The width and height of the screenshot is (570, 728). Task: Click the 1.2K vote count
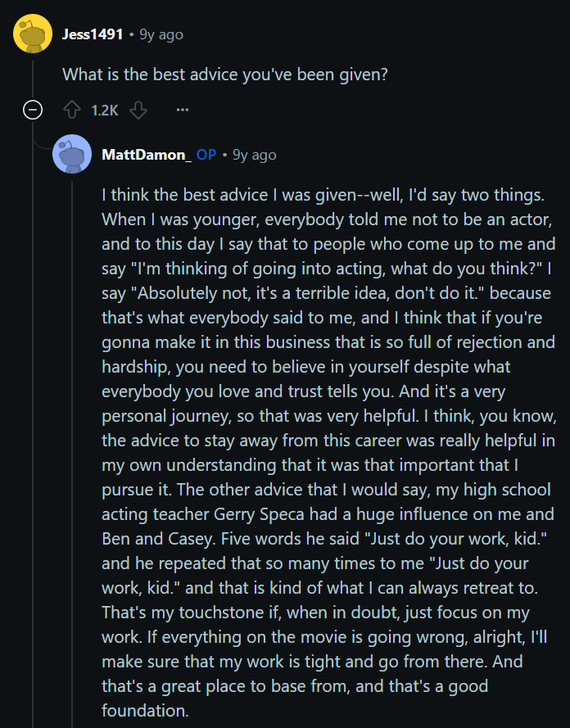pyautogui.click(x=105, y=111)
